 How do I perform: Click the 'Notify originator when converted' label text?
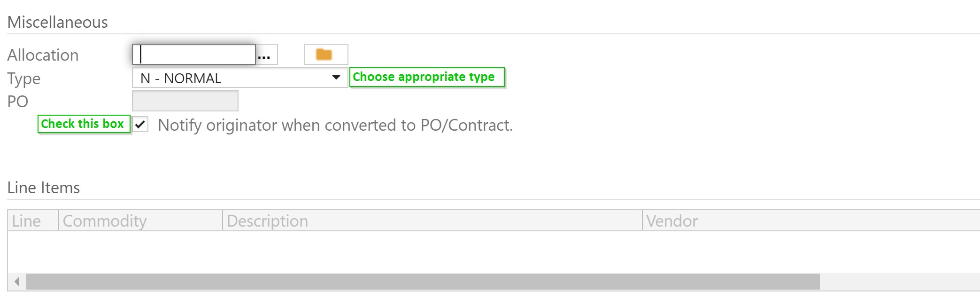(x=335, y=125)
